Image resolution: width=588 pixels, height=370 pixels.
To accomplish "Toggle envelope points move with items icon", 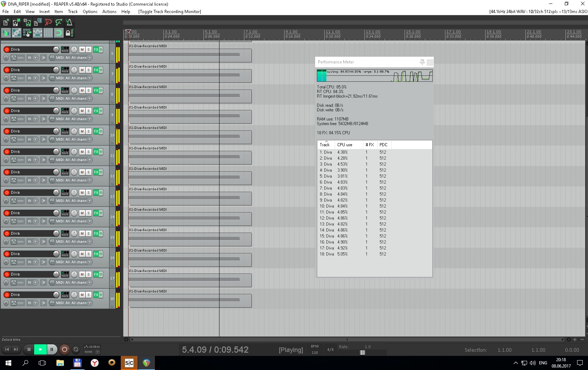I will [37, 33].
